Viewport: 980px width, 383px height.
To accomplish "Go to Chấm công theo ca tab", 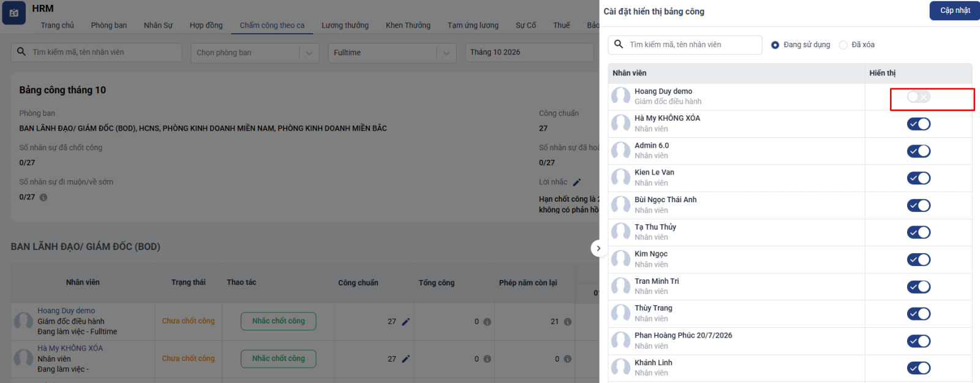I will point(272,25).
